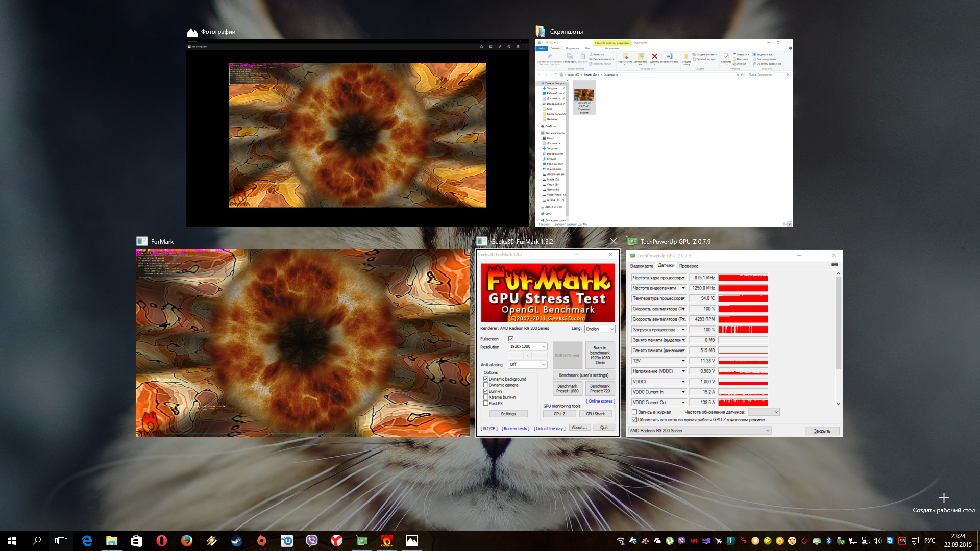
Task: Toggle the Dynamic camera option
Action: click(x=486, y=385)
